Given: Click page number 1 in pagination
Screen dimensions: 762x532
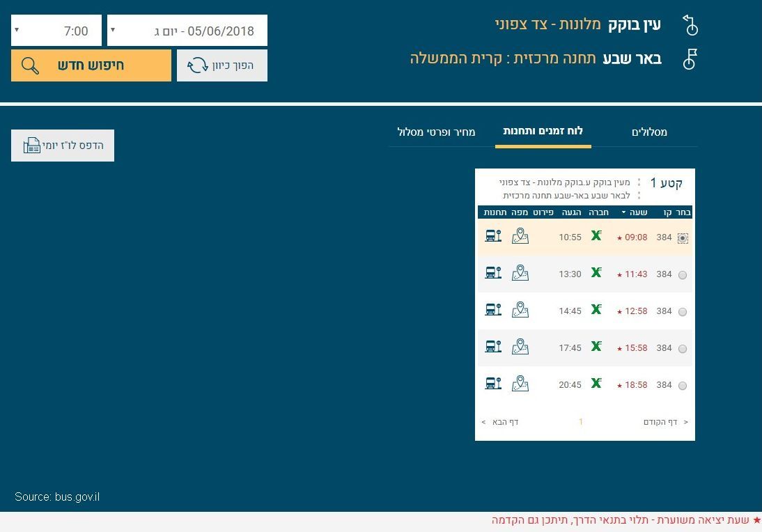Looking at the screenshot, I should pos(581,422).
